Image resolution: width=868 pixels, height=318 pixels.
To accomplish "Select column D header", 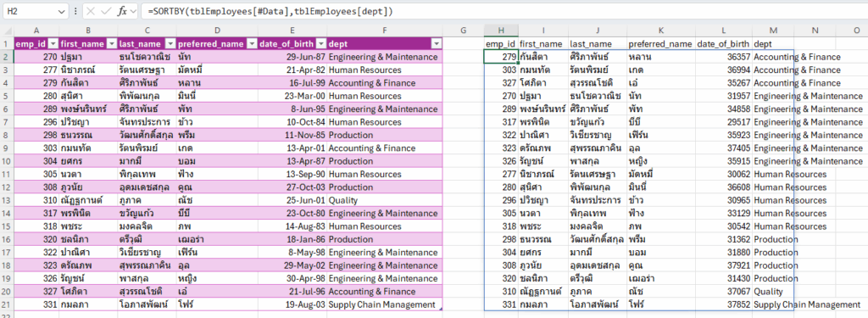I will pos(217,31).
